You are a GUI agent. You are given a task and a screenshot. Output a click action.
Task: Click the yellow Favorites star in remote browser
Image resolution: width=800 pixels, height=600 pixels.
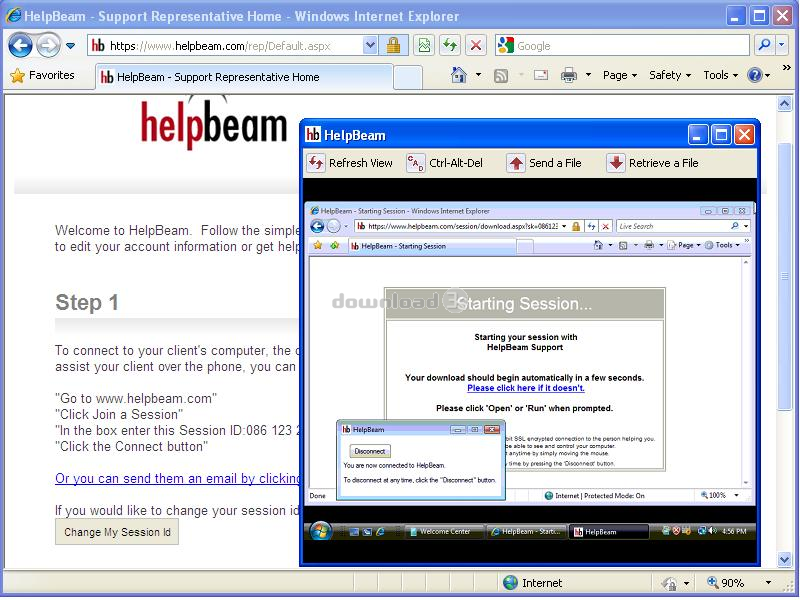click(318, 245)
